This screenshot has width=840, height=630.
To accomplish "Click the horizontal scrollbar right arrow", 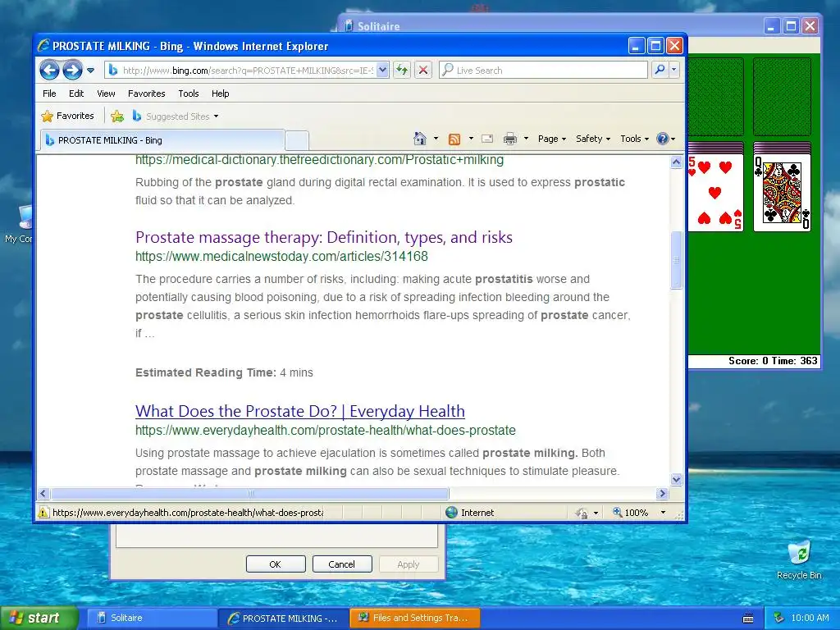I will click(662, 493).
